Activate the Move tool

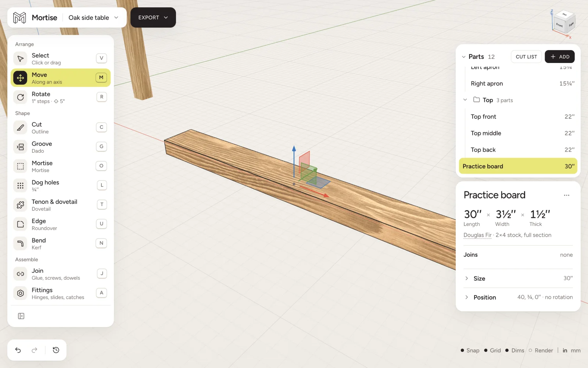(61, 78)
